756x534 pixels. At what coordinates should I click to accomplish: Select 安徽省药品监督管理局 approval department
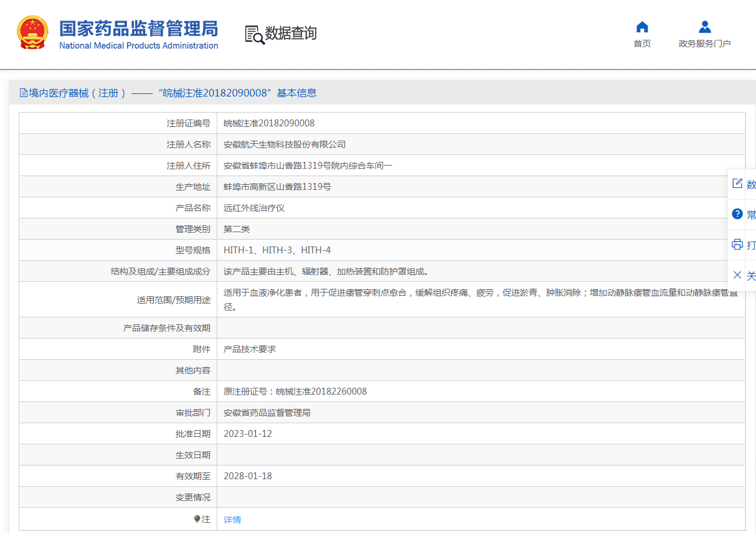[267, 413]
